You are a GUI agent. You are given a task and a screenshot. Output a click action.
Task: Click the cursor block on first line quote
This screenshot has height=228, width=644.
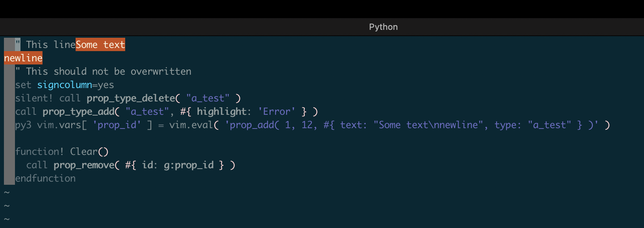coord(18,45)
